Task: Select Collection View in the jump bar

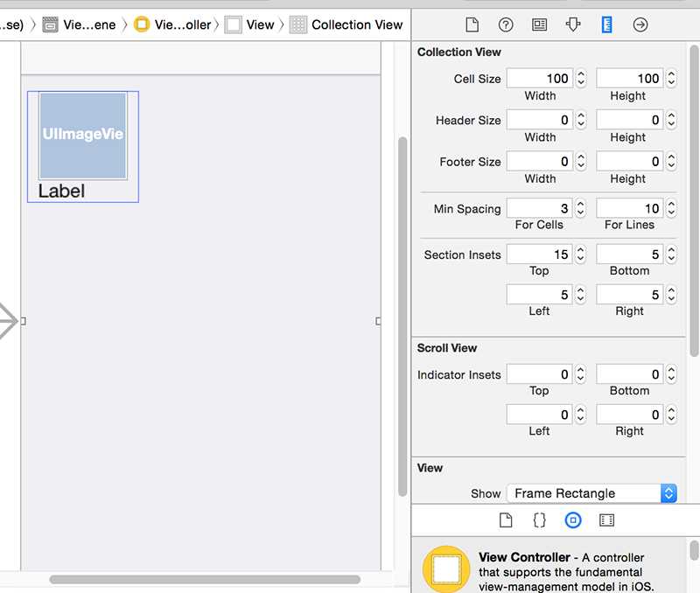Action: coord(346,24)
